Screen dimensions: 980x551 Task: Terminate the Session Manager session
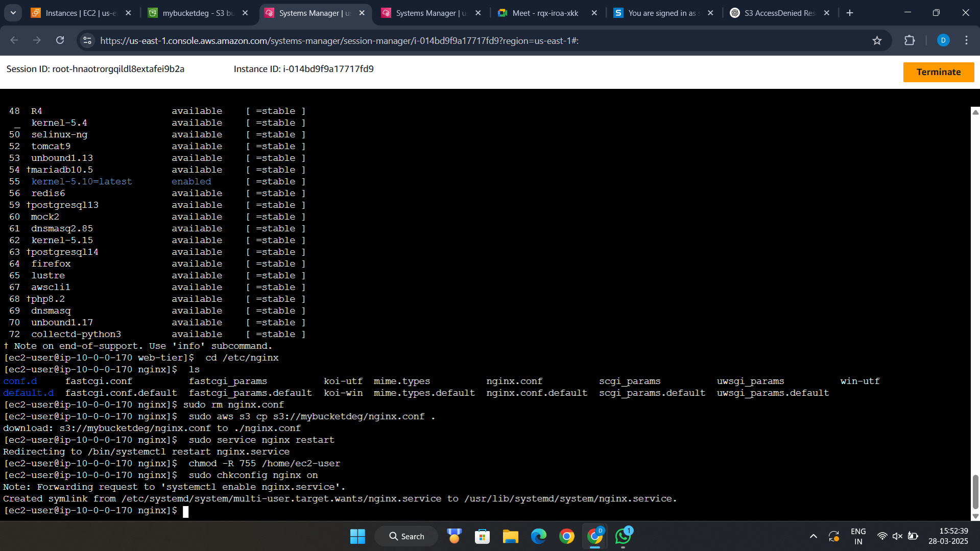pos(938,72)
